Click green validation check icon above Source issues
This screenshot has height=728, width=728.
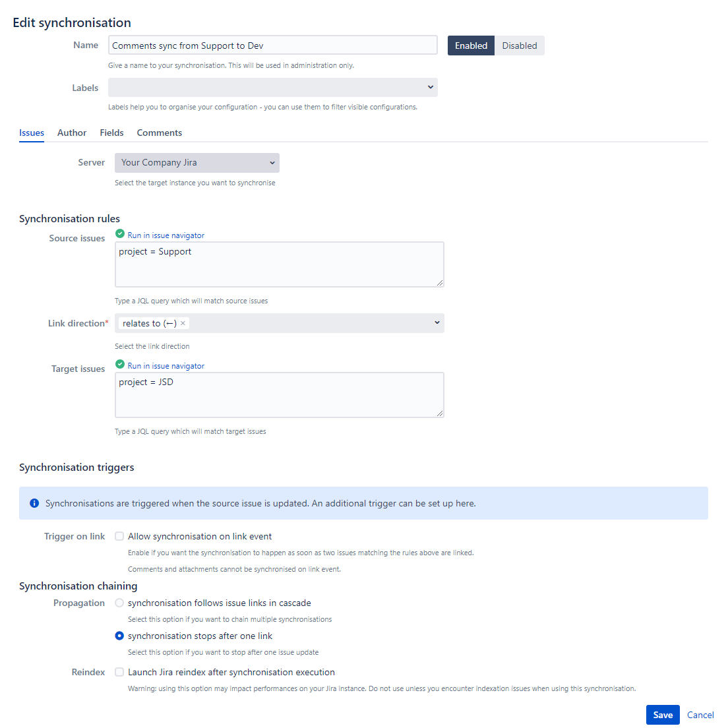(x=120, y=234)
